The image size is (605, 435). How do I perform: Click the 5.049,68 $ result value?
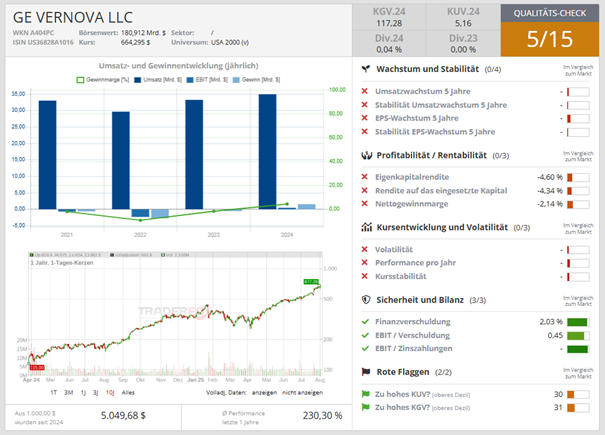pos(123,415)
